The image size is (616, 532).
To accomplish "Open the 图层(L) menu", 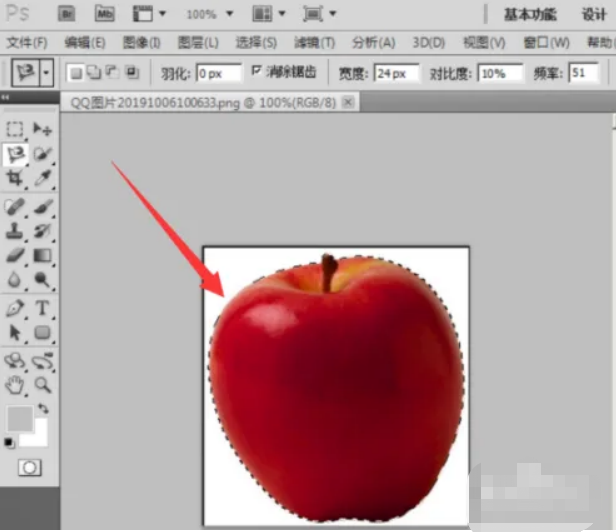I will [x=198, y=42].
